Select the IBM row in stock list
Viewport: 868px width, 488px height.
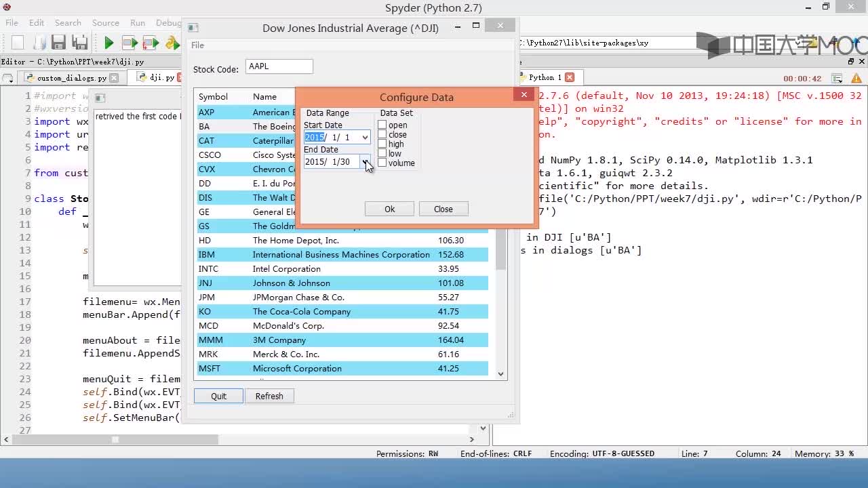342,255
